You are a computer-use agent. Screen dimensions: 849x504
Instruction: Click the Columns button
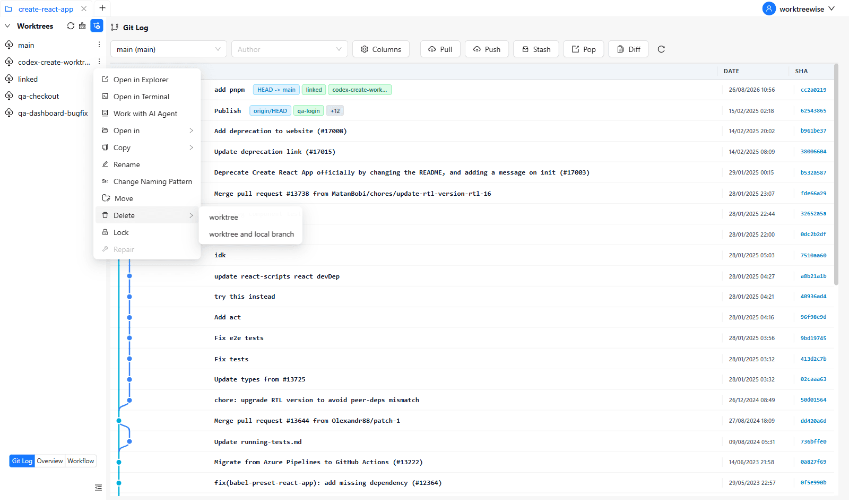pyautogui.click(x=381, y=49)
